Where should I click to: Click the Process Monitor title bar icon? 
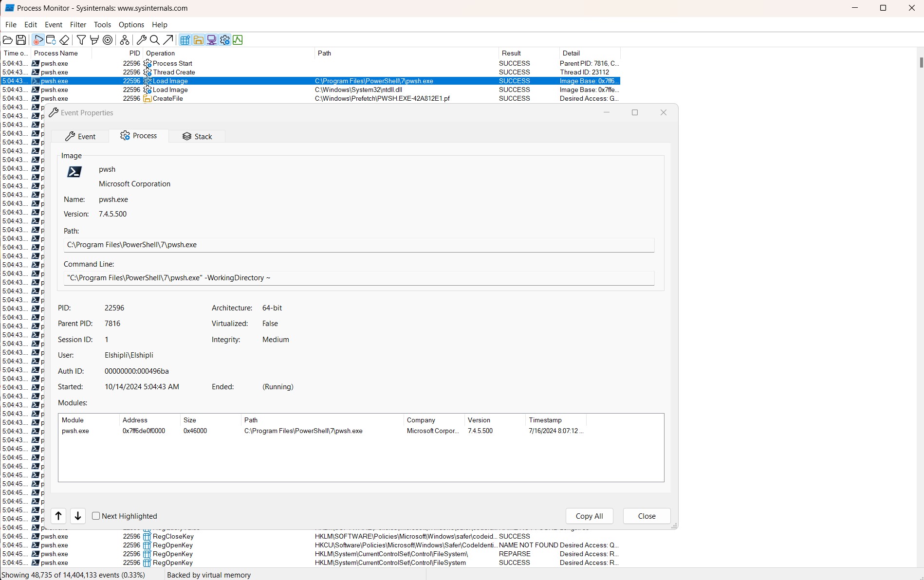9,8
